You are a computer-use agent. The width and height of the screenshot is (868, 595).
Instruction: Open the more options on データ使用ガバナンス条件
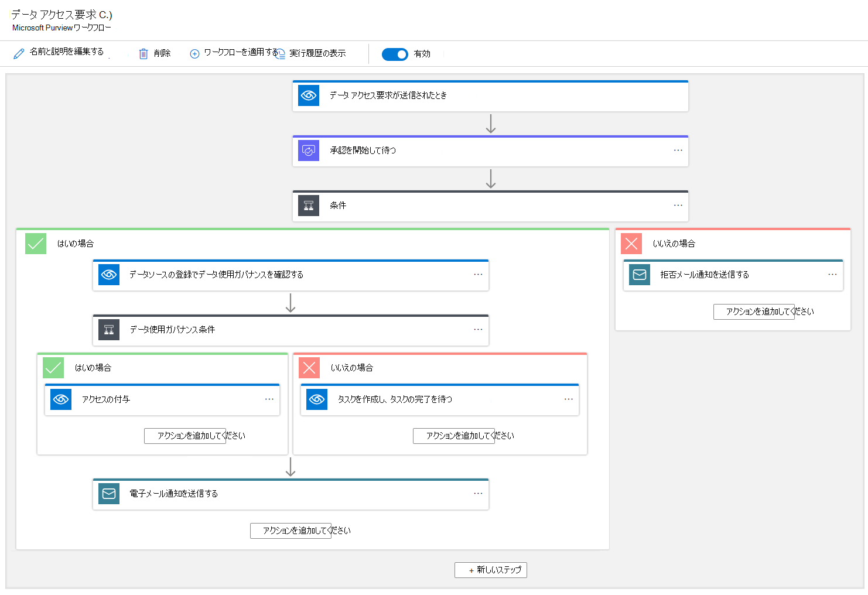coord(478,330)
